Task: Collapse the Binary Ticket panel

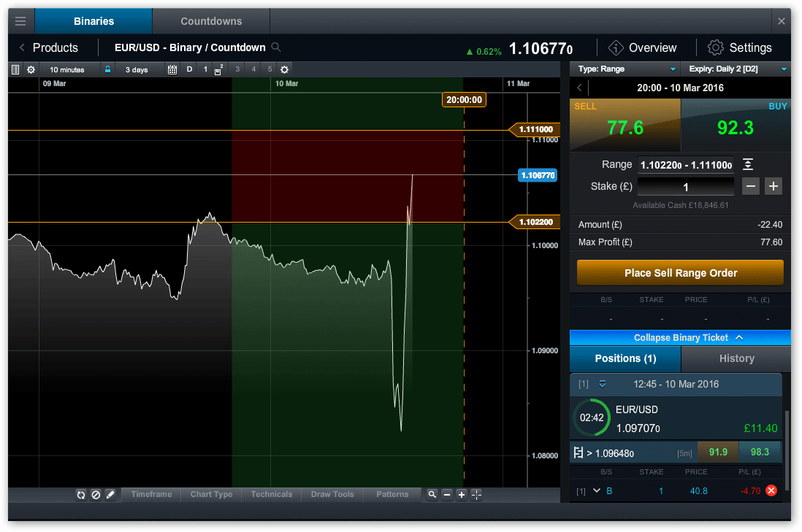Action: click(x=680, y=338)
